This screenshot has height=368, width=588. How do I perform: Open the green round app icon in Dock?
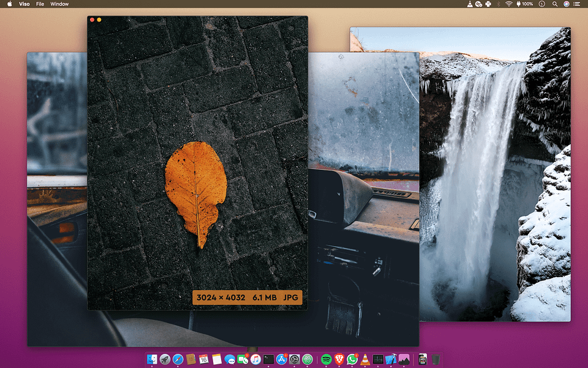click(x=307, y=359)
